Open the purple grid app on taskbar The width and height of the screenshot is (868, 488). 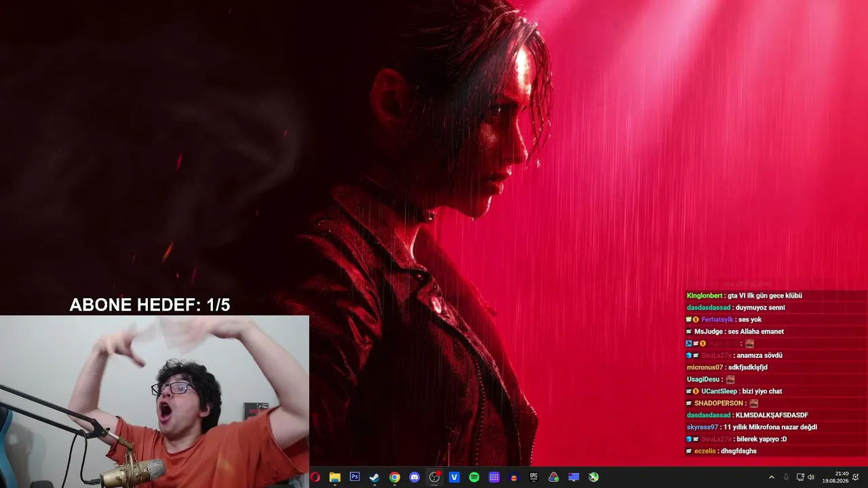coord(494,477)
